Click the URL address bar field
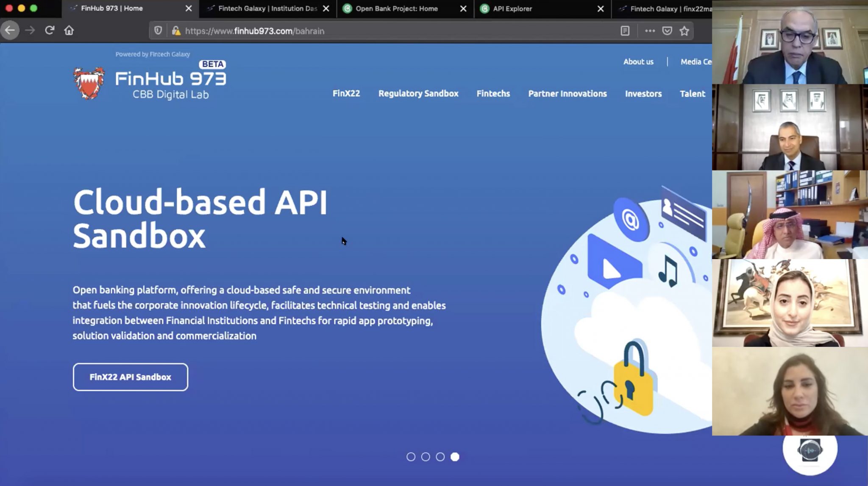Image resolution: width=868 pixels, height=486 pixels. 381,31
